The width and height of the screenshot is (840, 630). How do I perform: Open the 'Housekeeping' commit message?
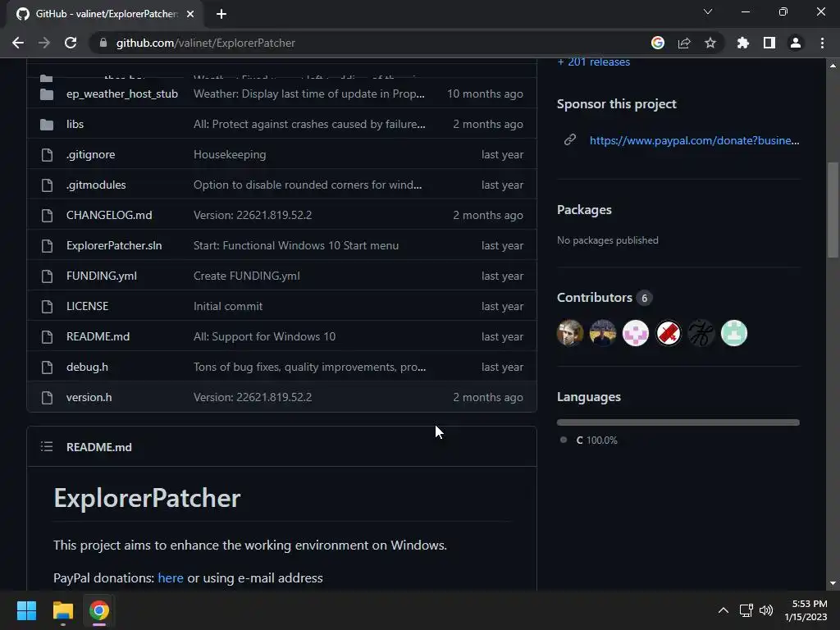(x=230, y=154)
